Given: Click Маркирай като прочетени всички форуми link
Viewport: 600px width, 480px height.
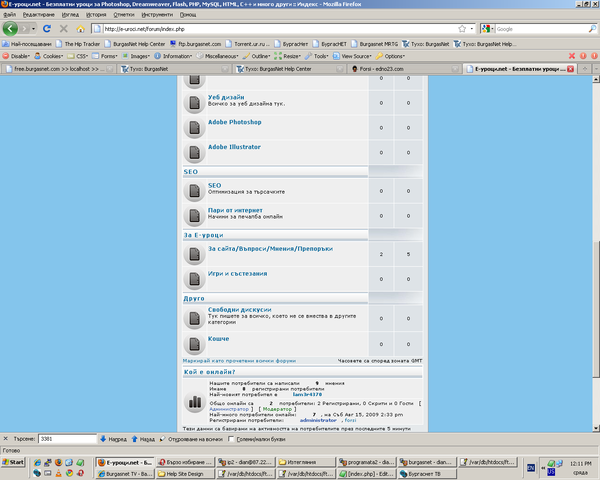Looking at the screenshot, I should pyautogui.click(x=239, y=361).
